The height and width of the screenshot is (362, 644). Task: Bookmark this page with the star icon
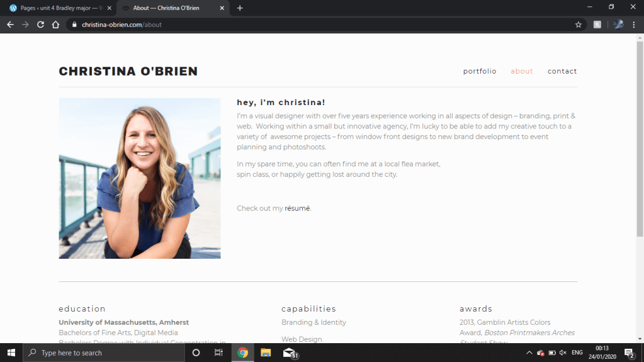(x=578, y=25)
